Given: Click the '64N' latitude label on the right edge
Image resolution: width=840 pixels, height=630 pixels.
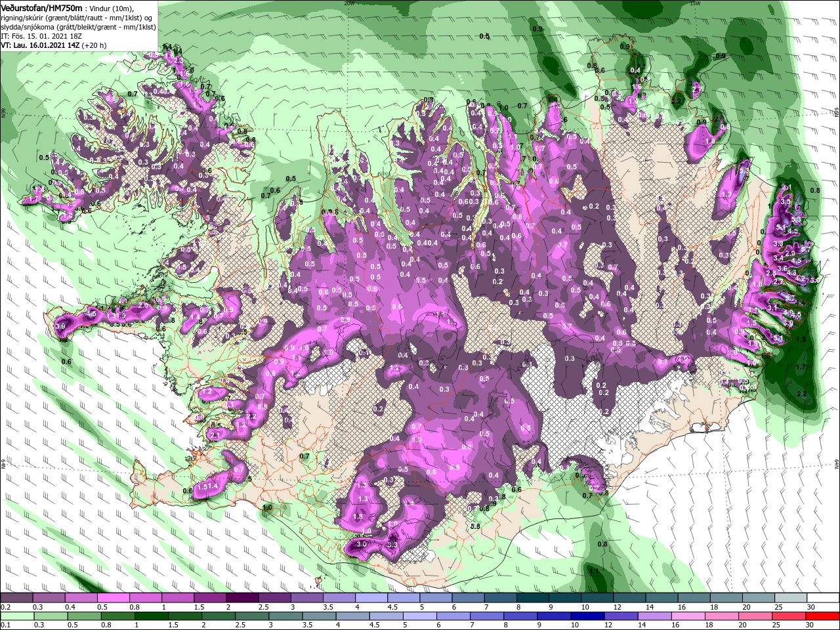Looking at the screenshot, I should tap(837, 465).
